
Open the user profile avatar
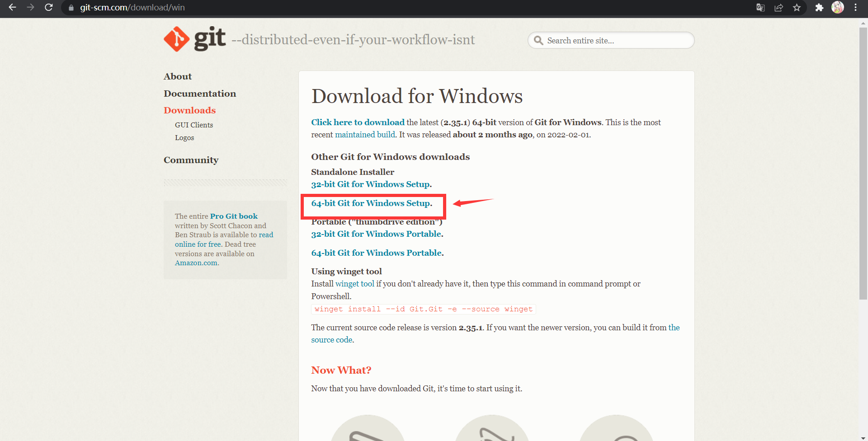(838, 7)
